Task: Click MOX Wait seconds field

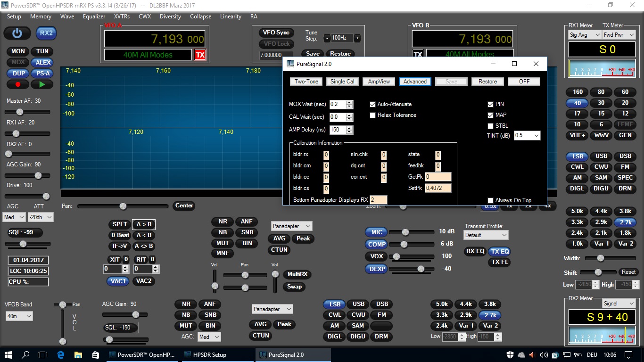Action: click(x=338, y=104)
